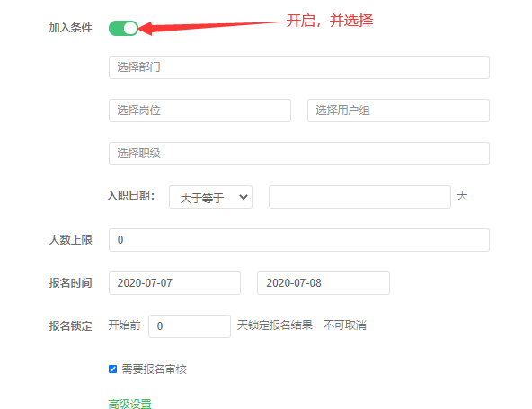Click the 天锁定报名结果，不可取消 text
The height and width of the screenshot is (409, 532).
[x=302, y=325]
